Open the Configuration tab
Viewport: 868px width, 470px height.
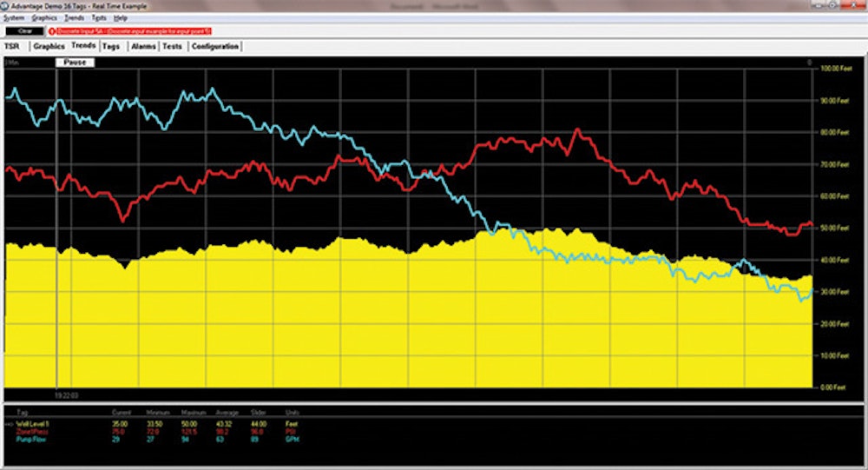tap(214, 46)
